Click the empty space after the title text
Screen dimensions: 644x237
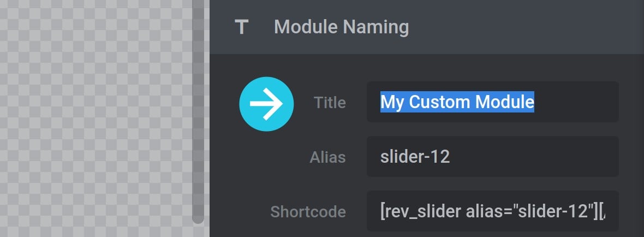[x=575, y=102]
